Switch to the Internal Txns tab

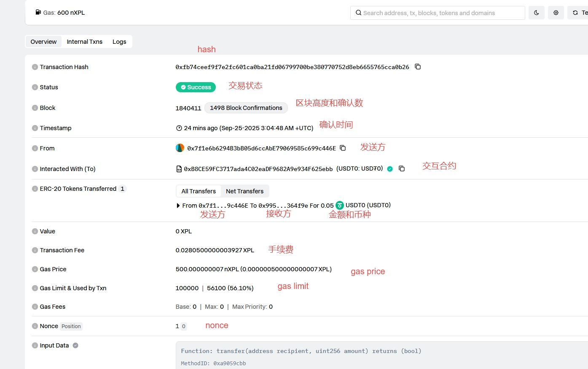point(84,42)
